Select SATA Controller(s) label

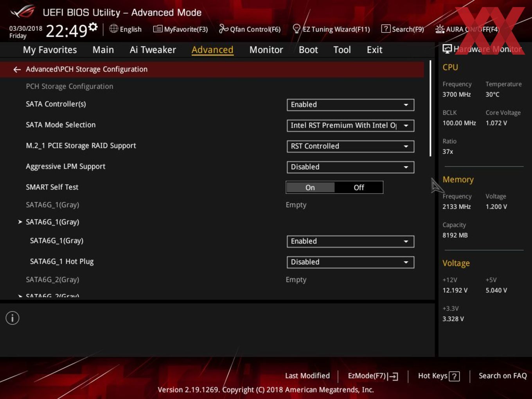tap(56, 104)
